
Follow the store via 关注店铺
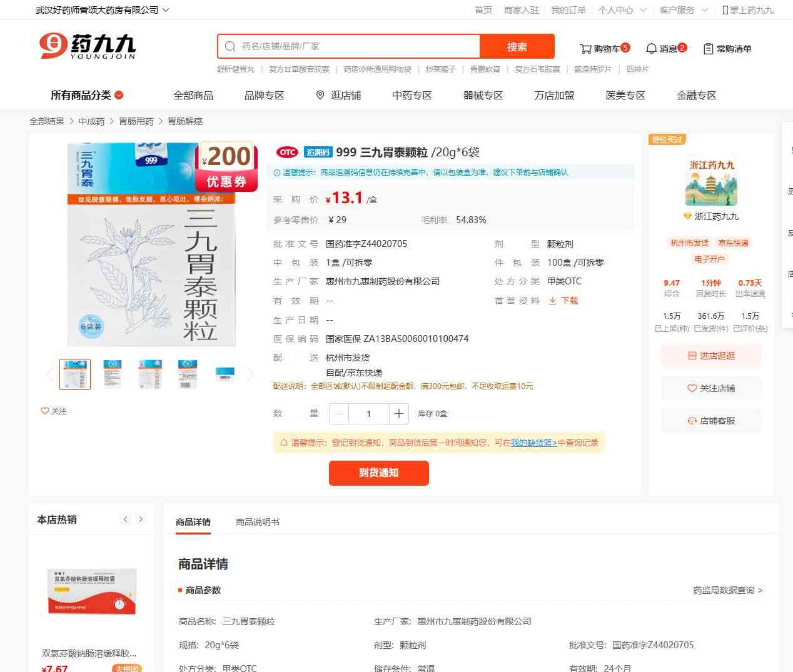coord(711,388)
